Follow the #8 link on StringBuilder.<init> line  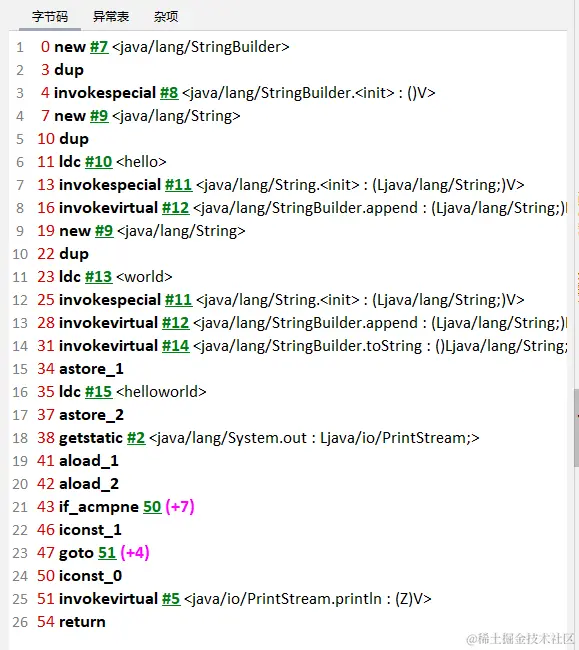[169, 93]
